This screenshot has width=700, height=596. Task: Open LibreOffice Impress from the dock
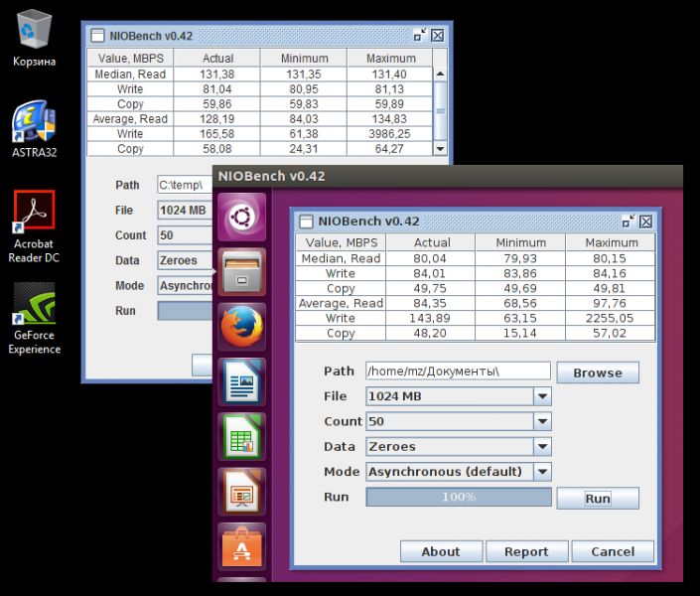click(242, 492)
